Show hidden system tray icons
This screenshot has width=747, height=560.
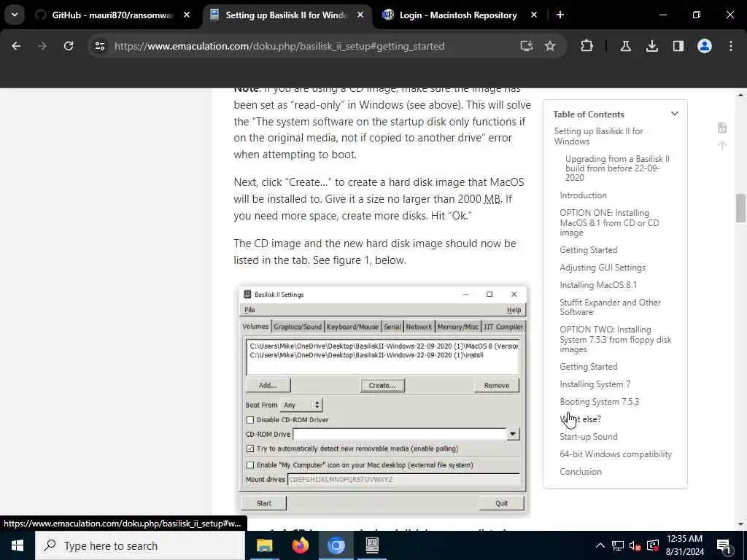pos(600,545)
